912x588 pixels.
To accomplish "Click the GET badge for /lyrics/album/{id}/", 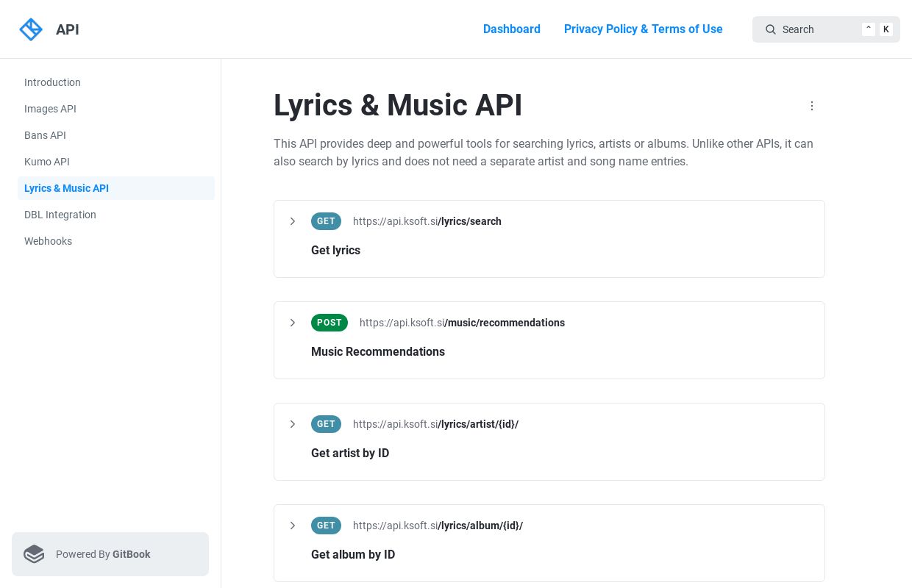I will point(326,526).
